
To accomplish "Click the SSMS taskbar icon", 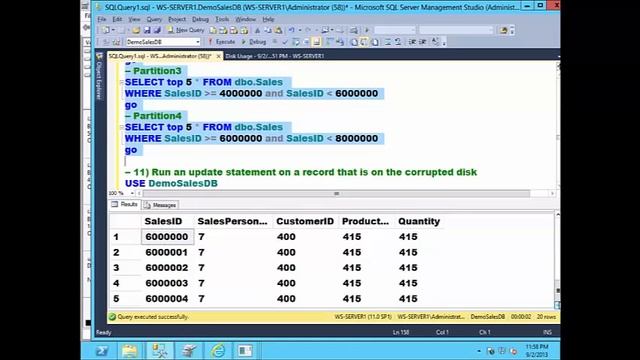I will [x=160, y=351].
